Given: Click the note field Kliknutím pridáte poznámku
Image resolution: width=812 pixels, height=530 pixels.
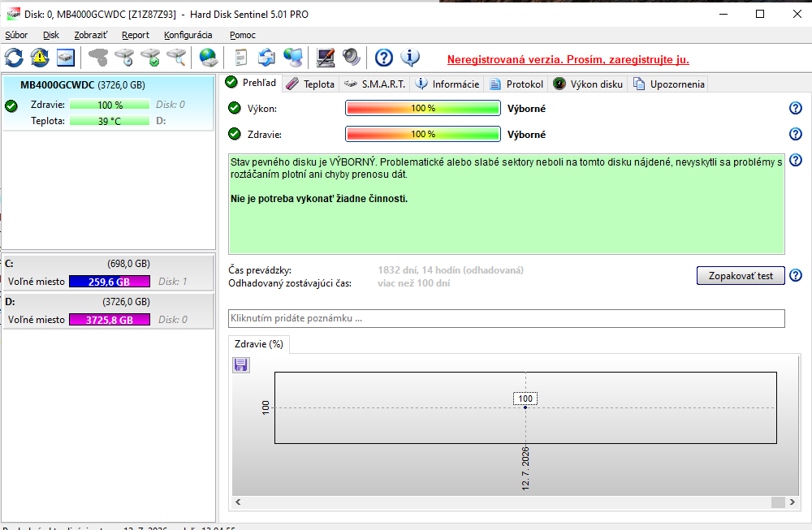Looking at the screenshot, I should [507, 318].
